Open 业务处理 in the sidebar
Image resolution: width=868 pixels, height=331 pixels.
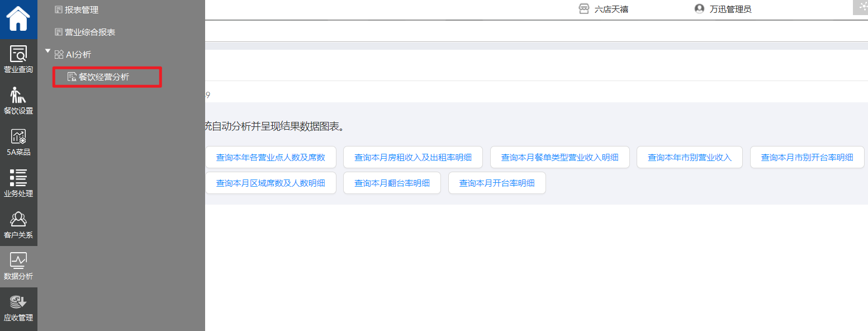point(18,184)
